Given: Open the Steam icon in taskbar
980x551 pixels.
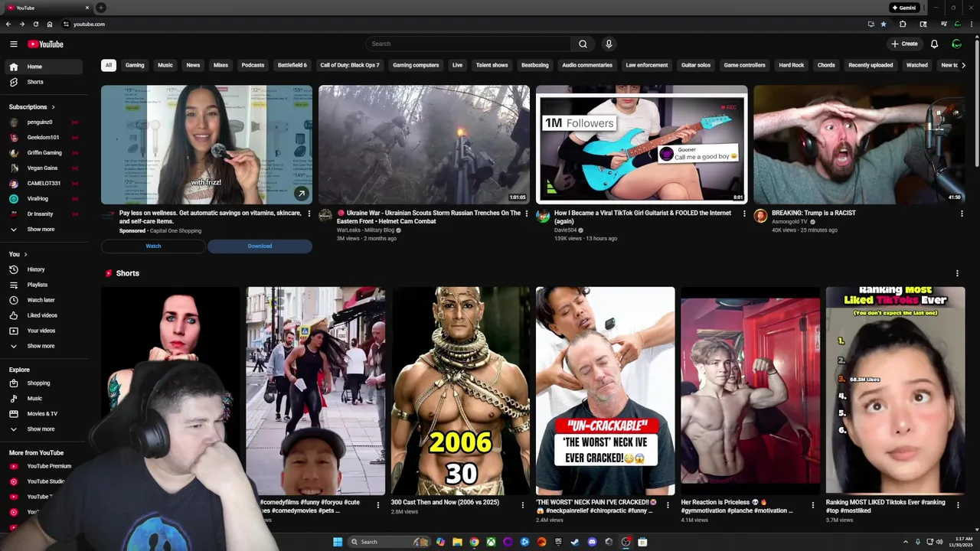Looking at the screenshot, I should (575, 542).
